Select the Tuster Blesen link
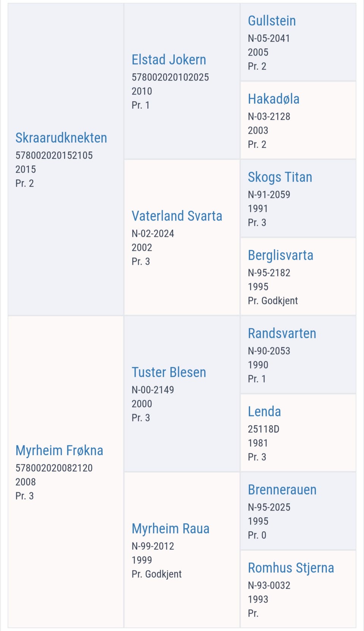364x631 pixels. pyautogui.click(x=169, y=372)
